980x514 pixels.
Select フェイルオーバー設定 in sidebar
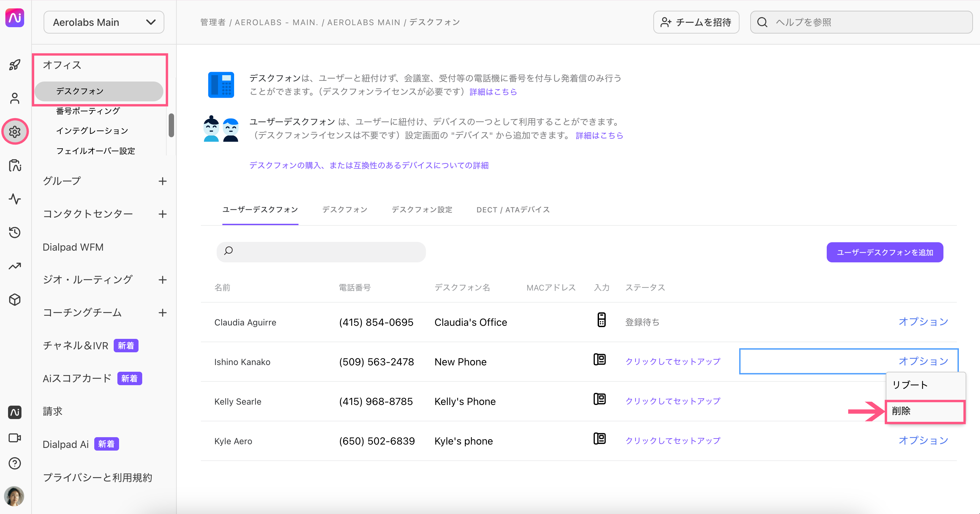tap(96, 151)
